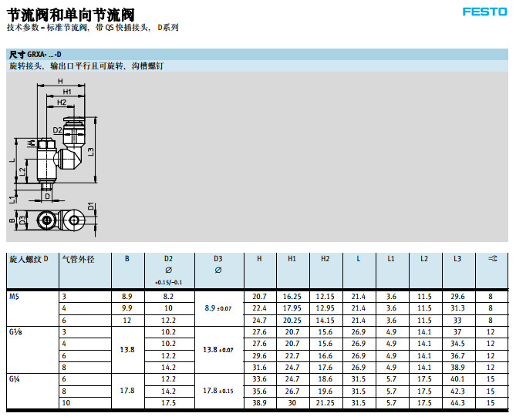Select the G¼ thread row label

click(x=15, y=379)
